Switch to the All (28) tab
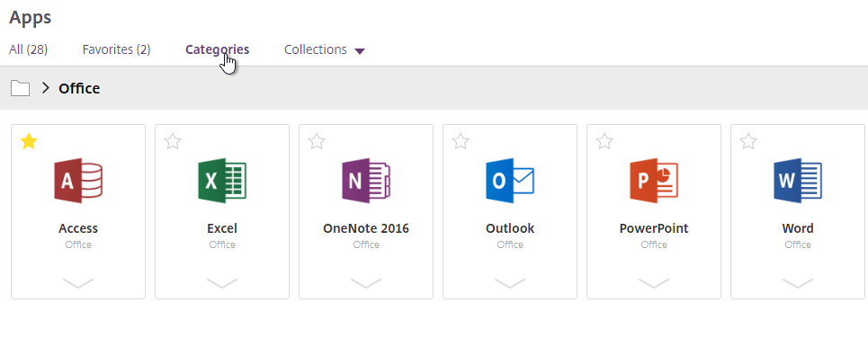The image size is (868, 338). (28, 49)
